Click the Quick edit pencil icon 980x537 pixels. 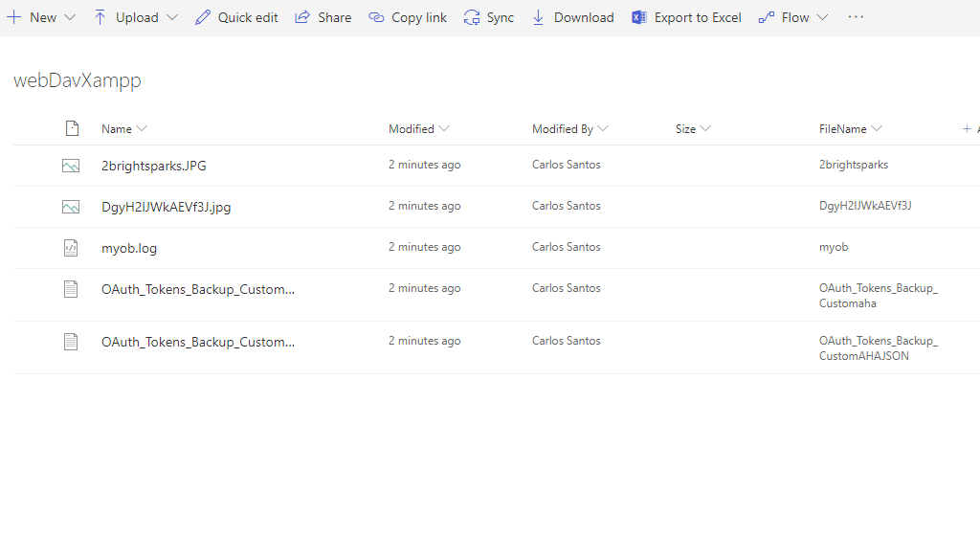(x=202, y=17)
